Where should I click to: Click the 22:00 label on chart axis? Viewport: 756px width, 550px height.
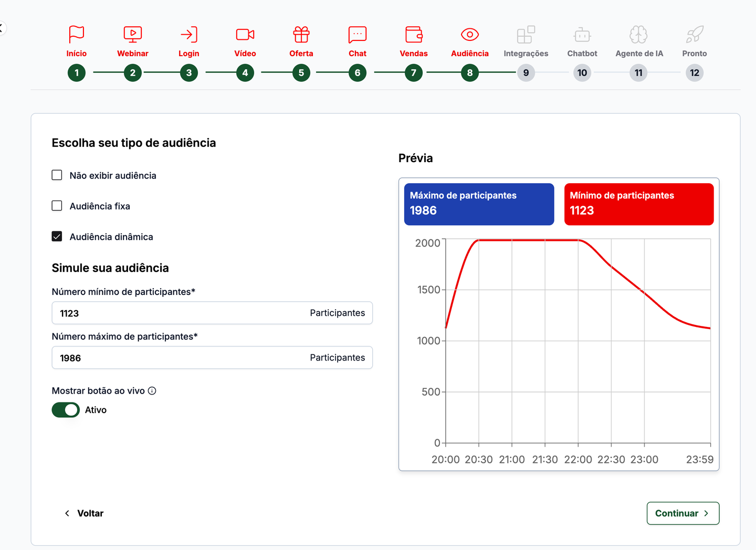tap(578, 460)
